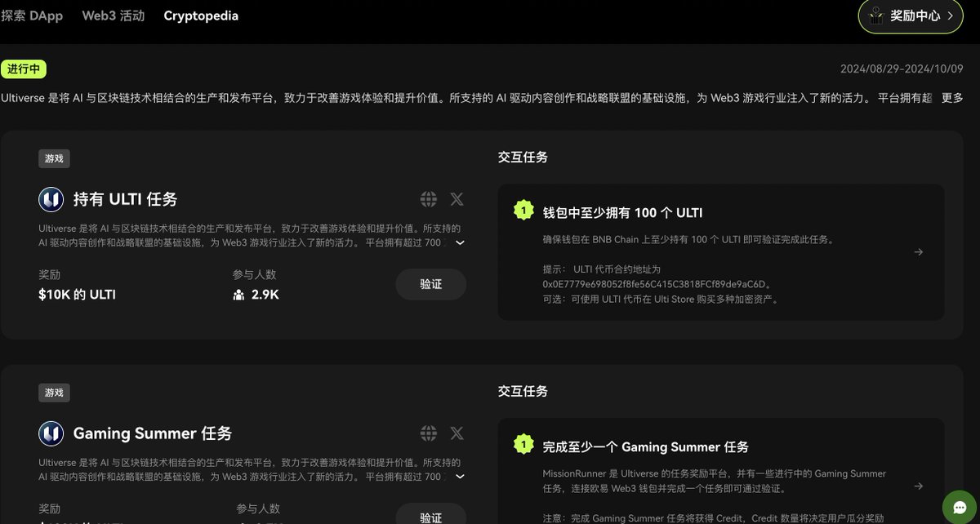Open the 探索 DApp tab
This screenshot has height=524, width=980.
tap(32, 16)
